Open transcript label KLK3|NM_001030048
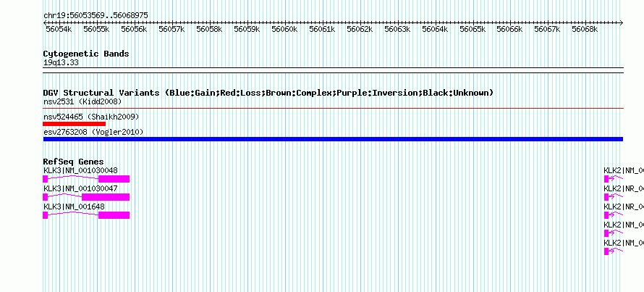 80,170
